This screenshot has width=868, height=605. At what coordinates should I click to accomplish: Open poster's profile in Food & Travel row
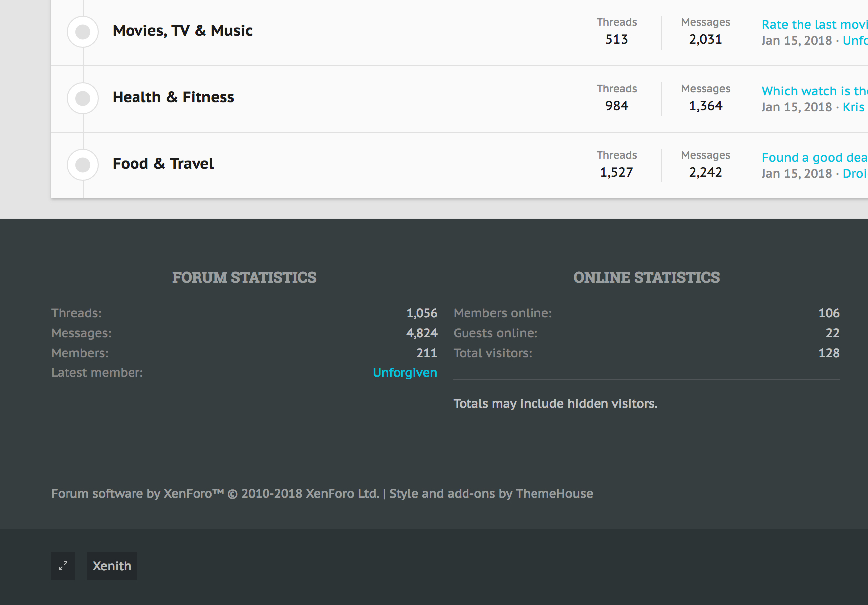click(x=855, y=174)
